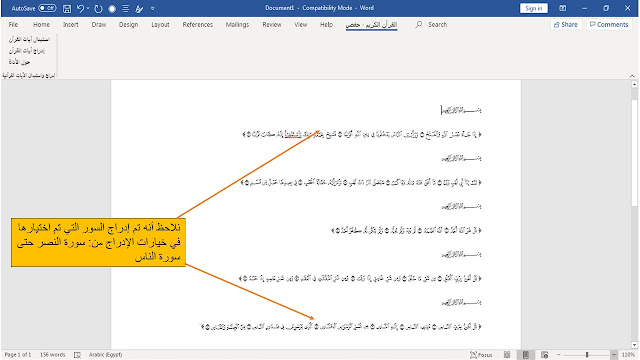Open the View tab
640x360 pixels.
pos(301,24)
